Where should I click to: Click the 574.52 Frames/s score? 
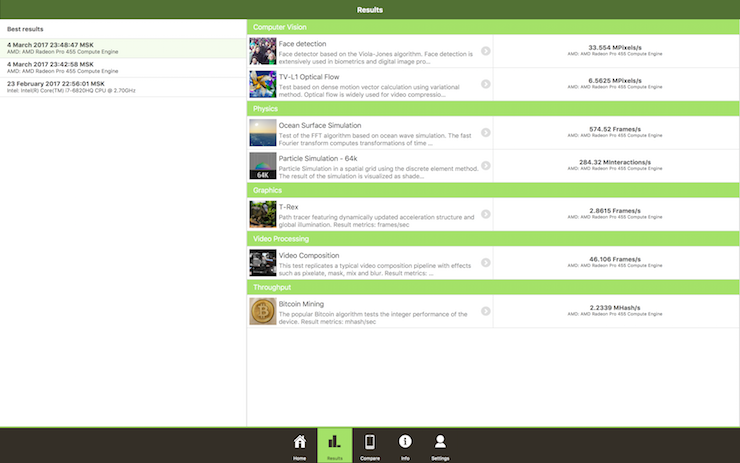pos(615,129)
